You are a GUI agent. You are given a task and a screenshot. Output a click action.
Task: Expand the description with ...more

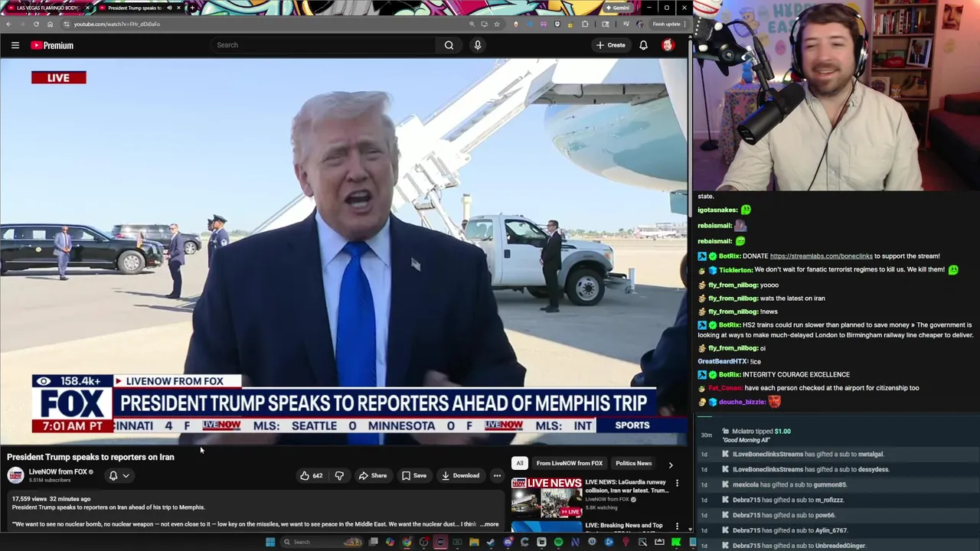tap(489, 524)
